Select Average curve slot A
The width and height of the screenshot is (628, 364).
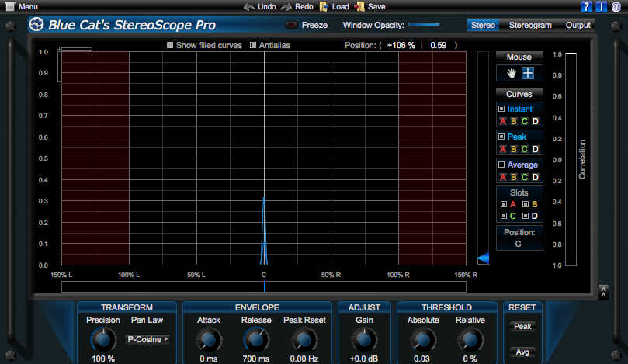[x=503, y=177]
